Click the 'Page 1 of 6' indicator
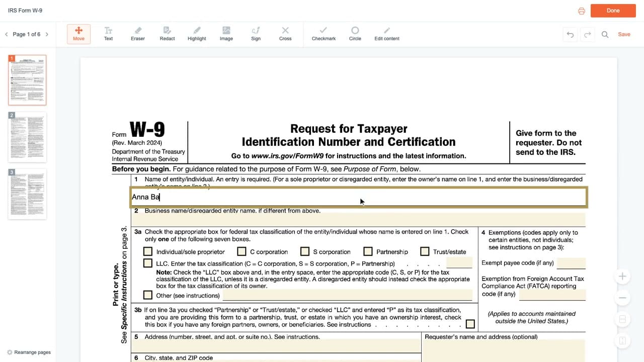 coord(27,34)
